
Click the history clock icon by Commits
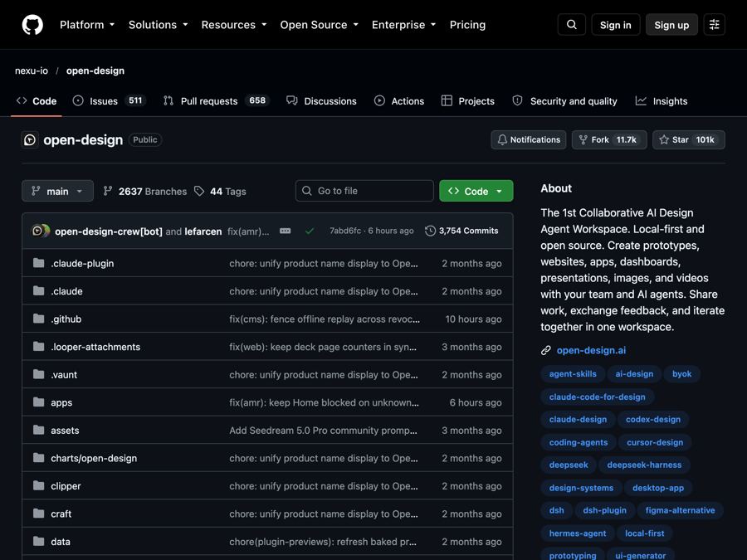(430, 231)
